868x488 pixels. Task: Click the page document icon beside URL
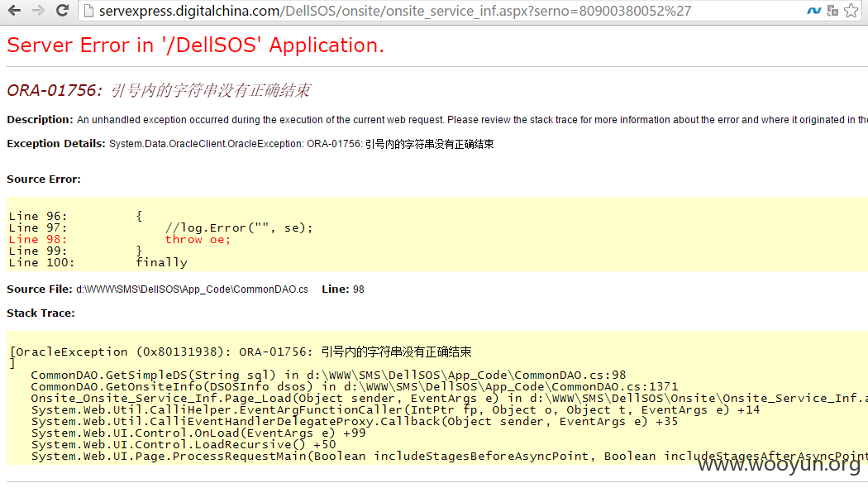point(88,11)
